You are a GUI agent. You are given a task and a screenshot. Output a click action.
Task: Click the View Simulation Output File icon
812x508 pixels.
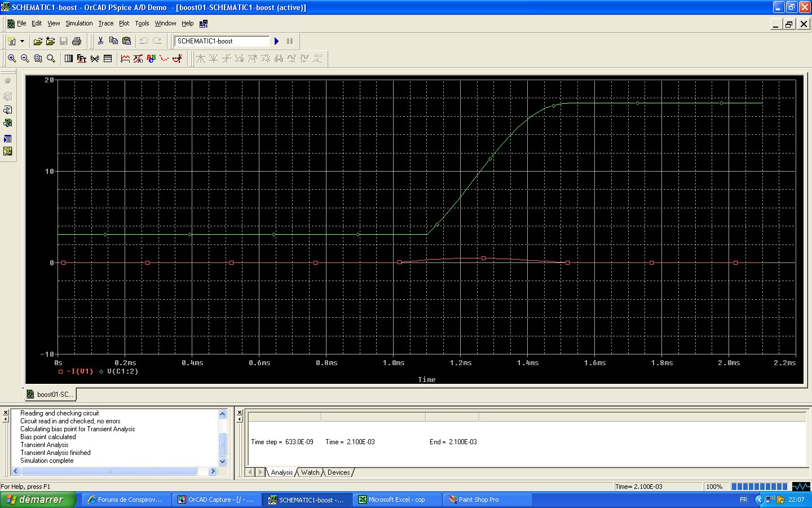pos(7,110)
